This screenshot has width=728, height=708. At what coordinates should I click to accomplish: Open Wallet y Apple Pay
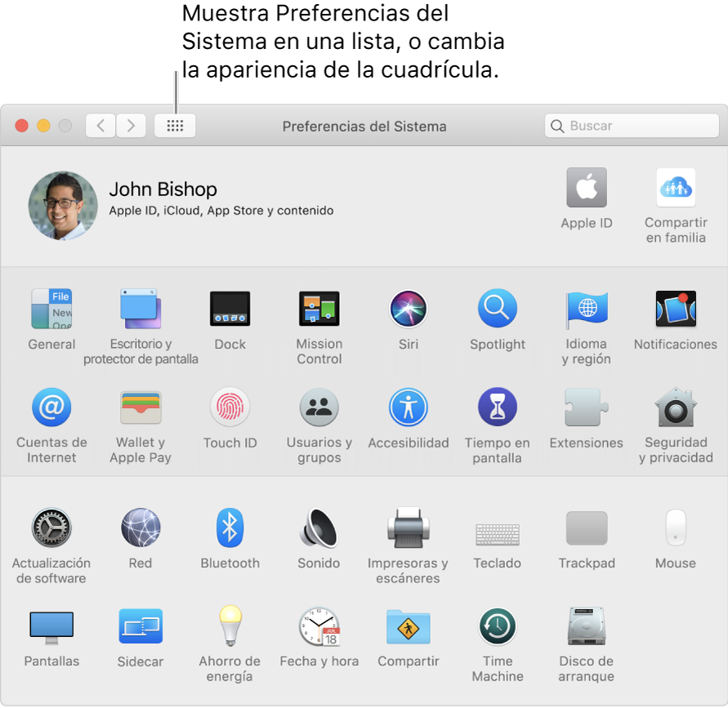[x=141, y=407]
